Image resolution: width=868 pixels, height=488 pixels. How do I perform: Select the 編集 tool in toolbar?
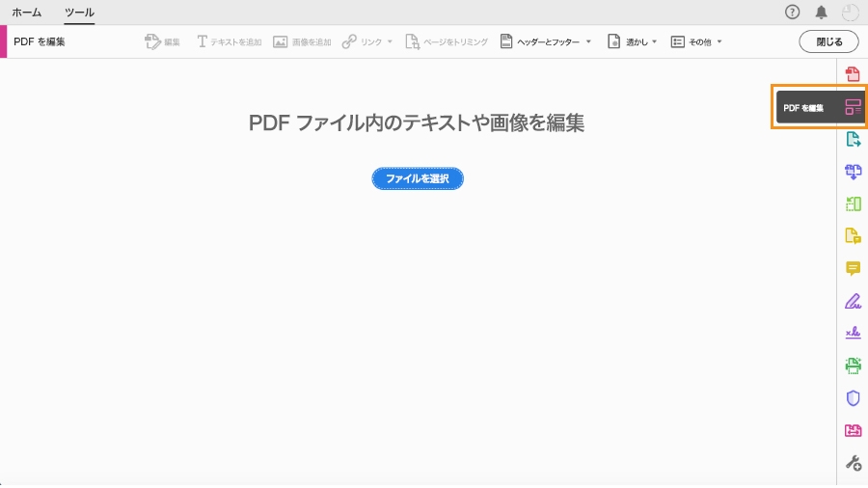pos(162,41)
